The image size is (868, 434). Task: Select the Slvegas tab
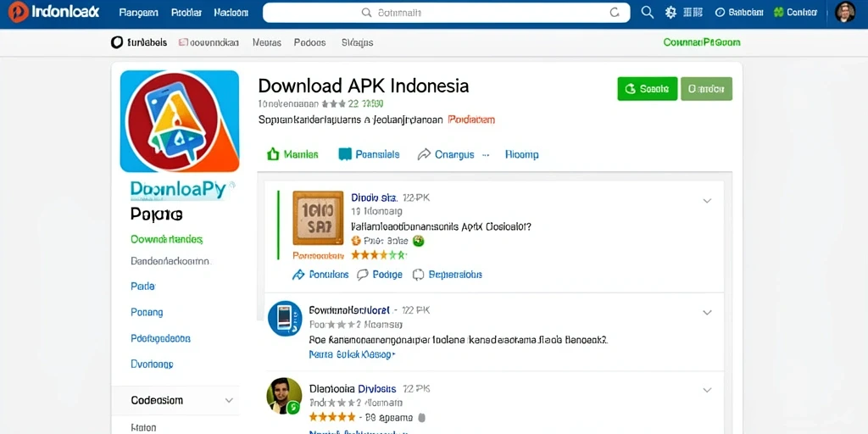point(358,42)
